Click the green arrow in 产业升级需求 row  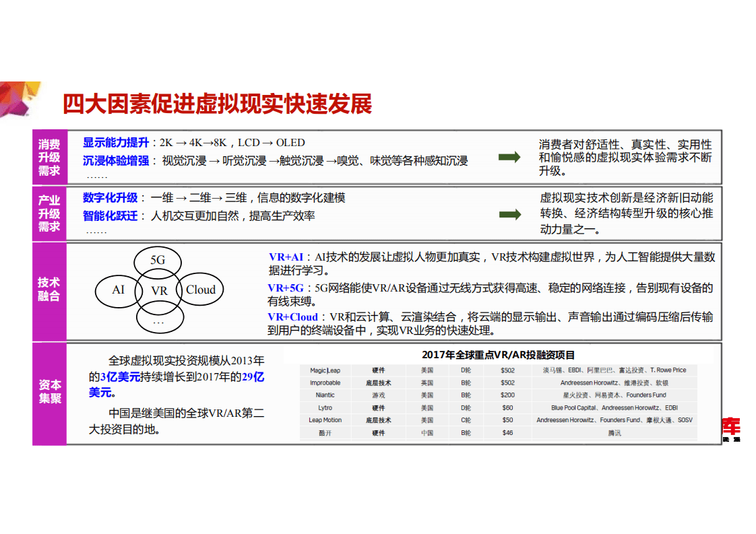510,214
